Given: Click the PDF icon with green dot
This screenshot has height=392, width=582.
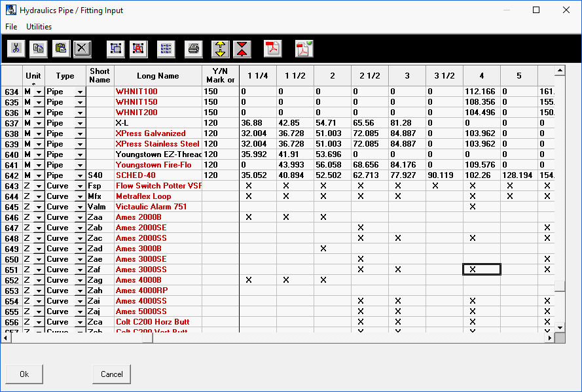Looking at the screenshot, I should (x=304, y=48).
